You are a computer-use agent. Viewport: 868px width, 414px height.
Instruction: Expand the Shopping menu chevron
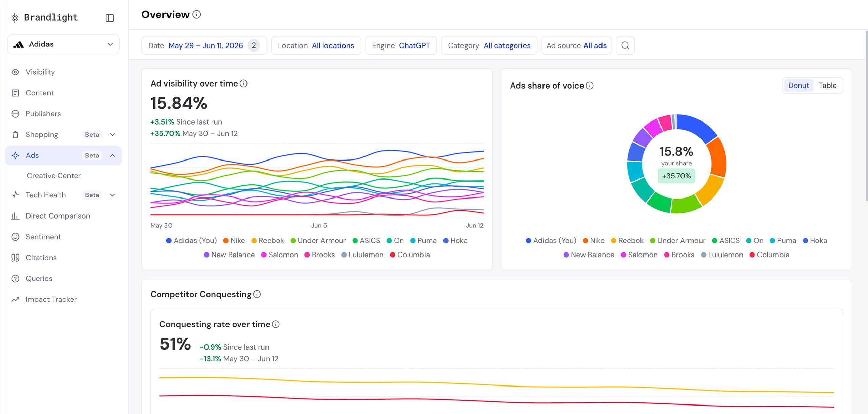113,135
